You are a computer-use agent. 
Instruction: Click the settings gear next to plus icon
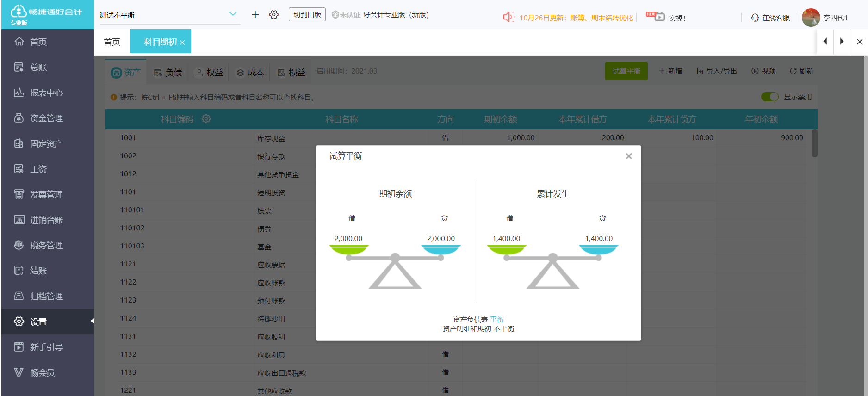274,15
